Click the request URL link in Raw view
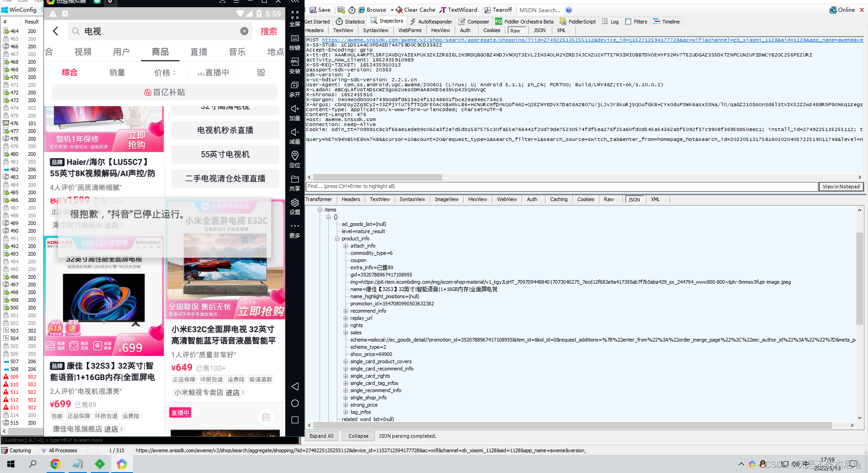The image size is (868, 473). point(592,40)
